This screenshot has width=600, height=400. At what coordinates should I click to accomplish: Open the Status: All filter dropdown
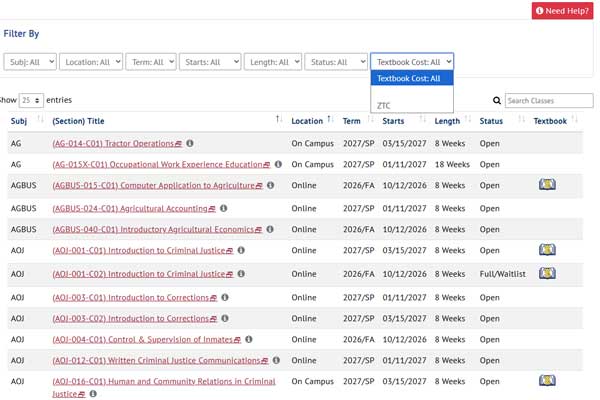(x=336, y=62)
